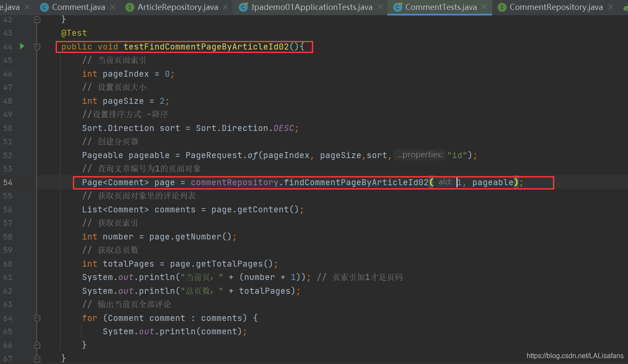This screenshot has height=364, width=628.
Task: Click 'pageable' argument on line 54
Action: [x=493, y=182]
